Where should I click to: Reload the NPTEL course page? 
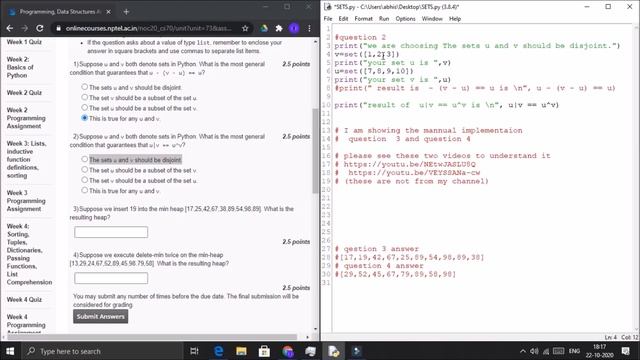click(40, 28)
